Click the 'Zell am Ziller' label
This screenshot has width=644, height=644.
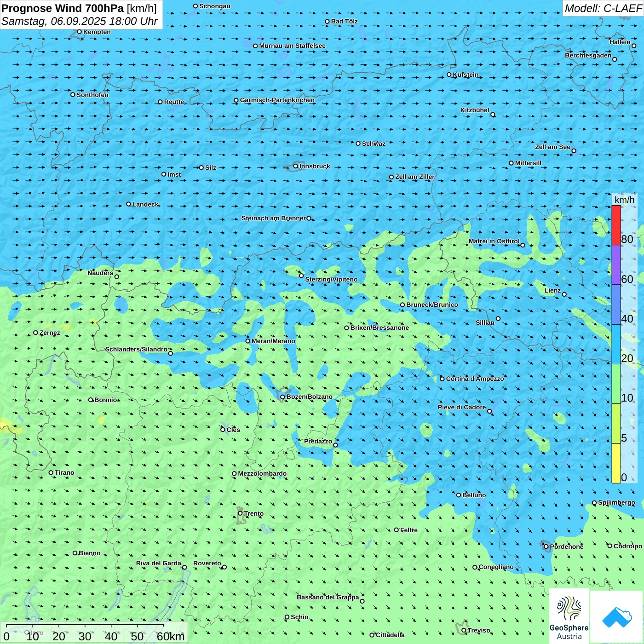tap(415, 177)
